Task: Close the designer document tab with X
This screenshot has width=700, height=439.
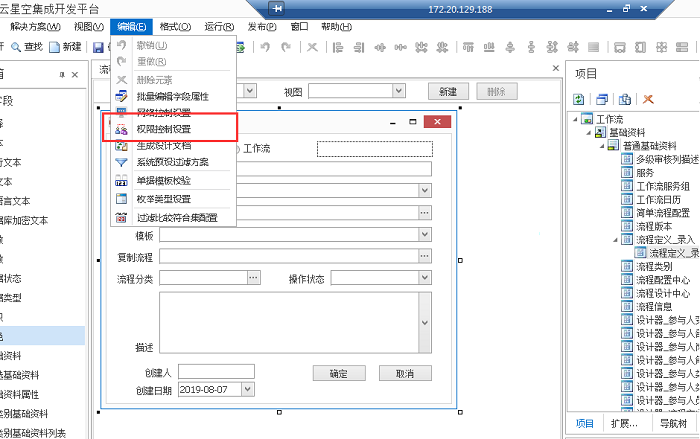Action: (x=556, y=68)
